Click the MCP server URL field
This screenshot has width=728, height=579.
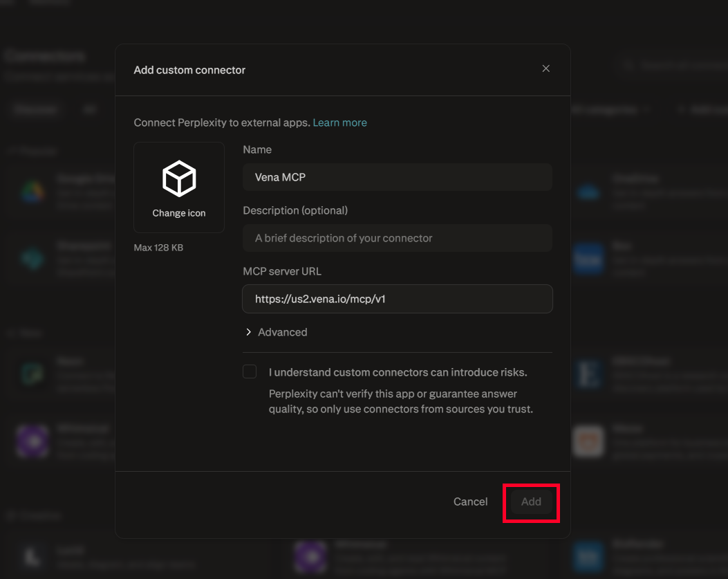(398, 299)
